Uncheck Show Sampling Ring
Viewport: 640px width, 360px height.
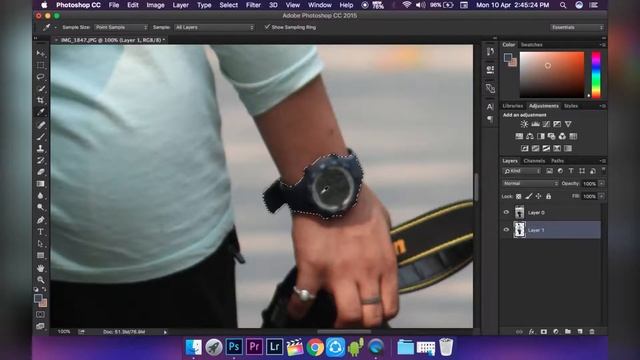[267, 27]
